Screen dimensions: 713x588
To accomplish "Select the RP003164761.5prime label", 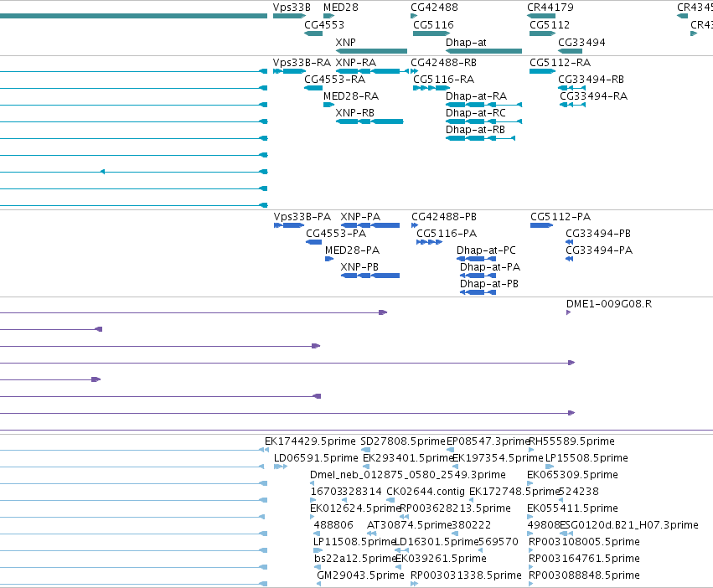I will click(584, 559).
